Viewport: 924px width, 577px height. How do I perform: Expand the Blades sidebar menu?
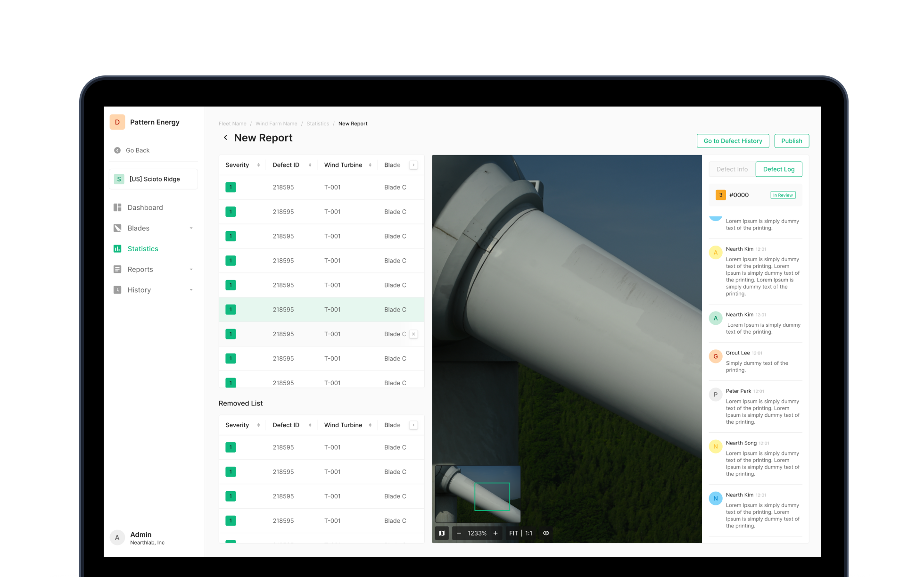coord(191,228)
